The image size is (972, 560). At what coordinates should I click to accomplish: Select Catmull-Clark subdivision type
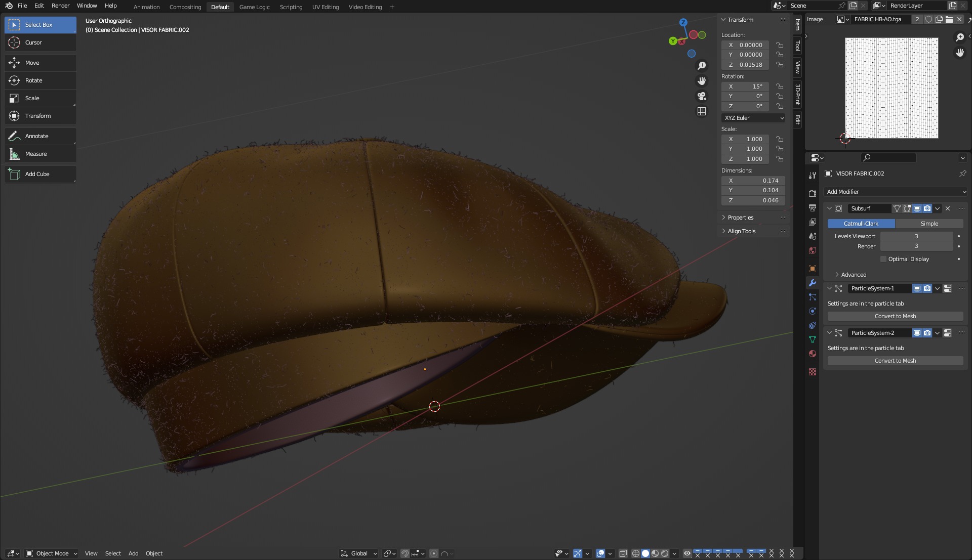tap(861, 224)
